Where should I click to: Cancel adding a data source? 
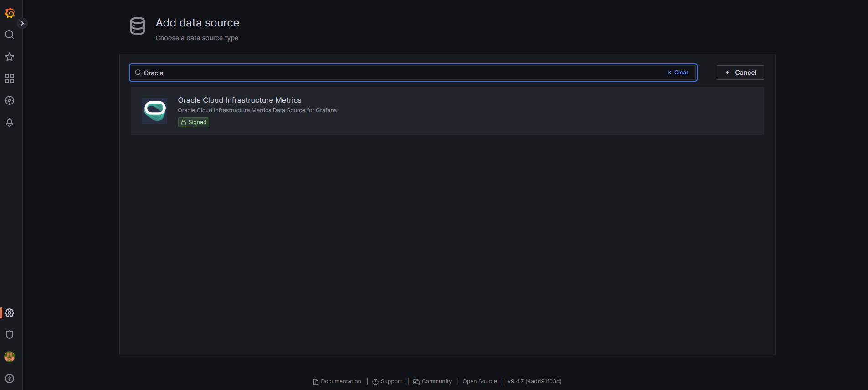tap(740, 73)
